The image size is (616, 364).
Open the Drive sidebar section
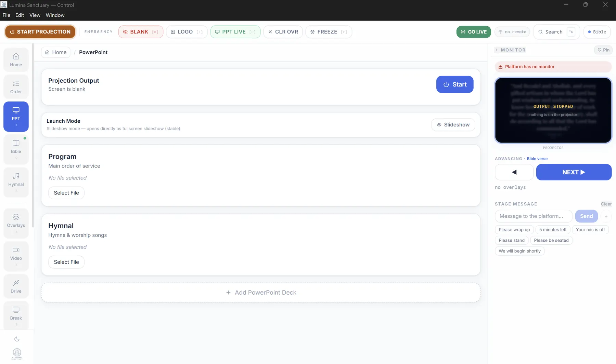pyautogui.click(x=16, y=286)
